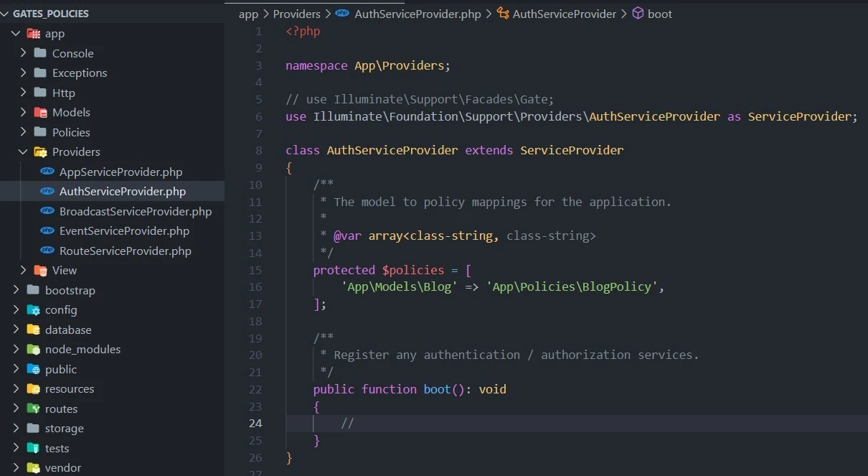Expand the database folder chevron
This screenshot has width=868, height=476.
tap(16, 330)
